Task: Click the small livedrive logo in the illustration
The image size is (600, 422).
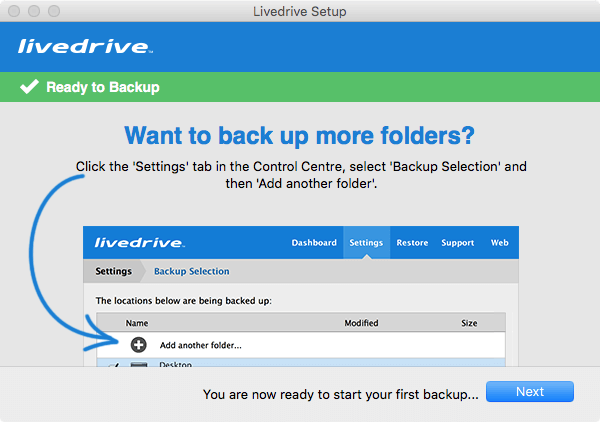Action: coord(140,243)
